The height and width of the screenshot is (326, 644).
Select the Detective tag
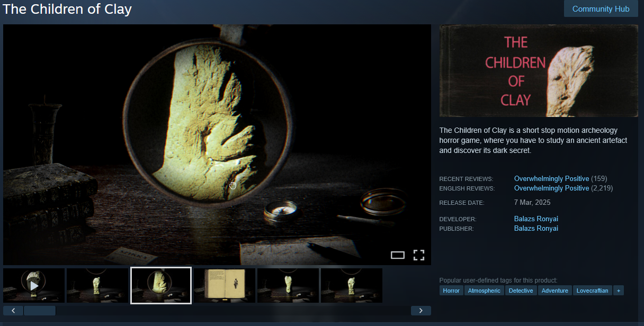pyautogui.click(x=521, y=291)
